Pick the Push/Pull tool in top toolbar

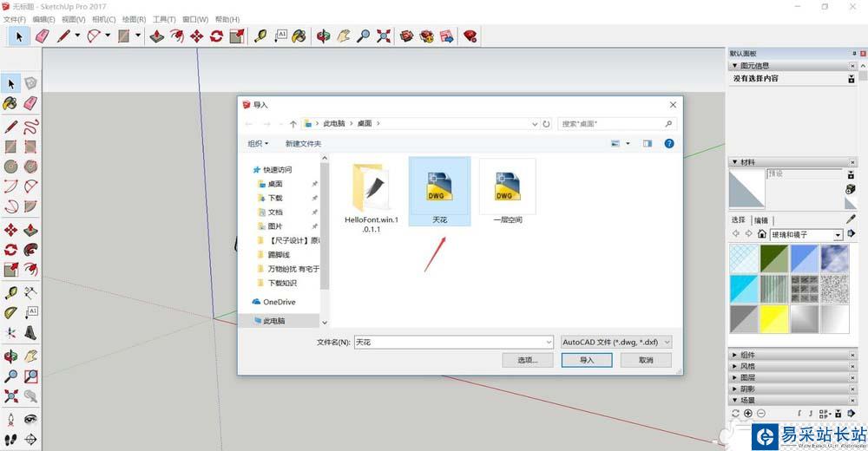point(157,36)
